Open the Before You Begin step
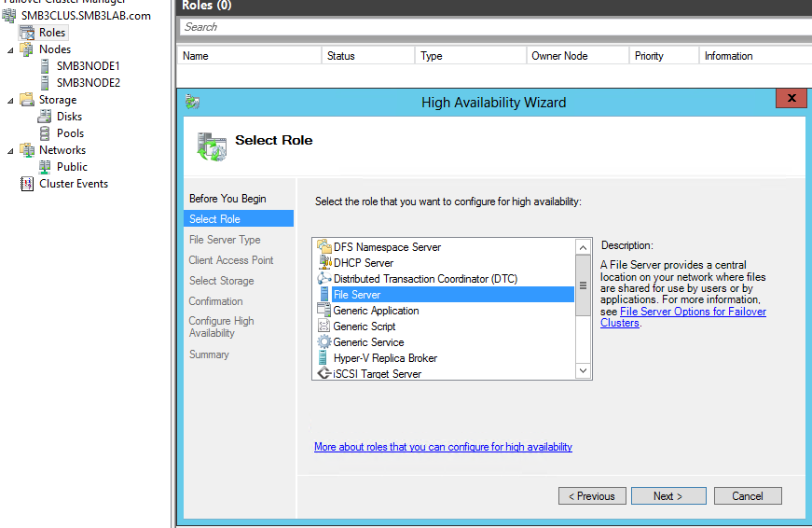Screen dimensions: 812x528 227,199
